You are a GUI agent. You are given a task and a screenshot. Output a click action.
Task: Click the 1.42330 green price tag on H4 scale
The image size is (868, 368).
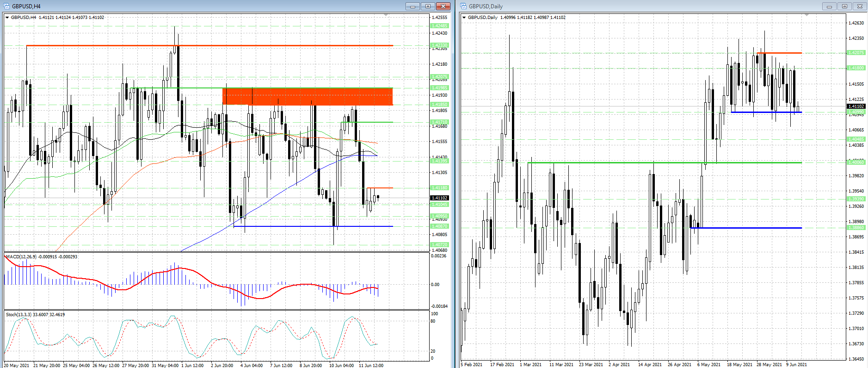pyautogui.click(x=439, y=45)
